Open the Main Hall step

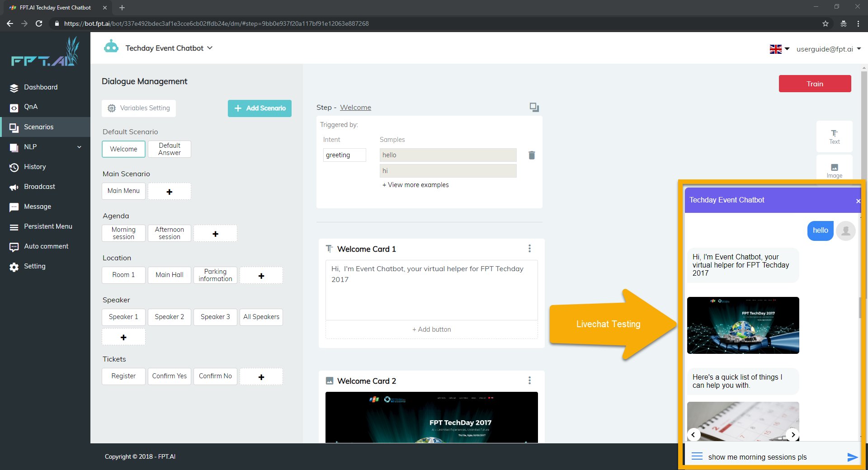(170, 275)
